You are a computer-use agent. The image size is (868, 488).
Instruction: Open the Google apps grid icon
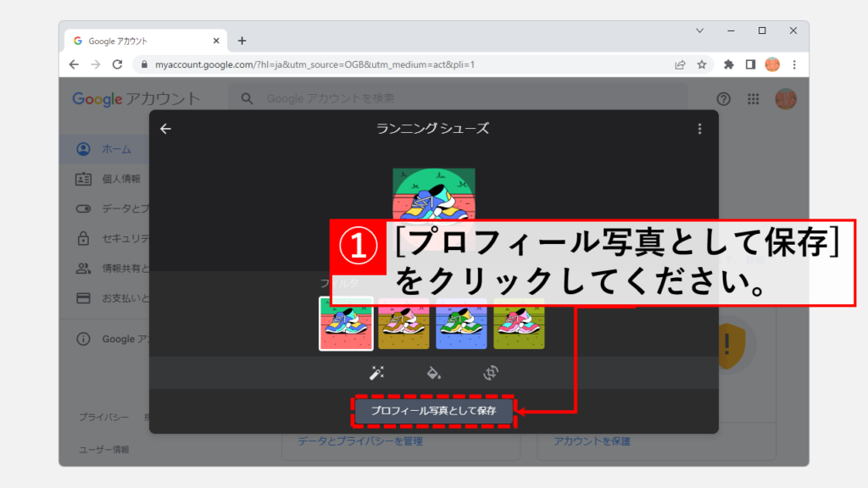(x=754, y=99)
